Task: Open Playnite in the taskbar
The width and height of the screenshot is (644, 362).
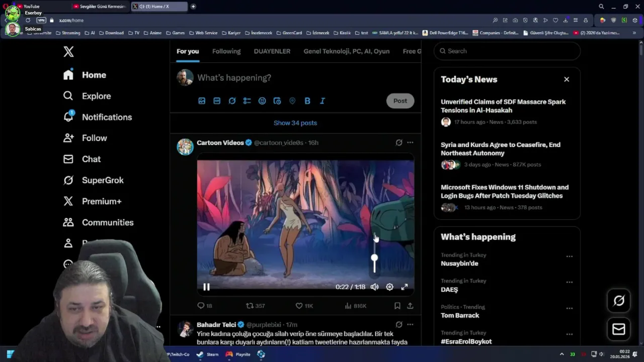Action: (238, 354)
